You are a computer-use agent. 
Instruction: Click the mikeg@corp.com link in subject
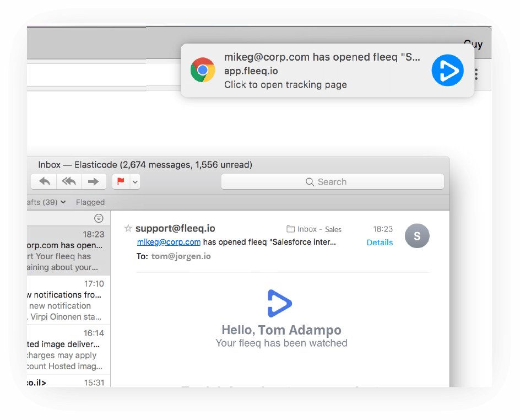point(169,242)
